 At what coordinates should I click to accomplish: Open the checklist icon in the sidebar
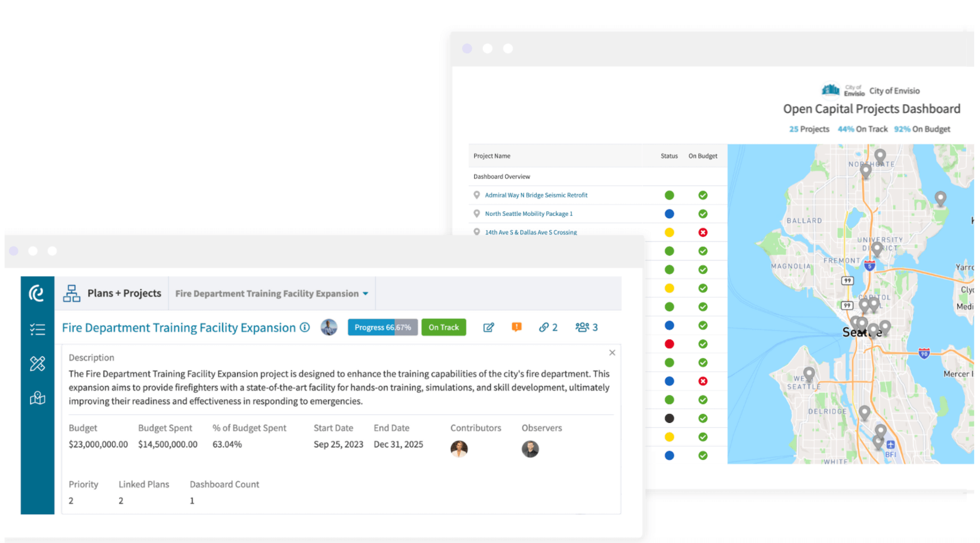tap(38, 329)
